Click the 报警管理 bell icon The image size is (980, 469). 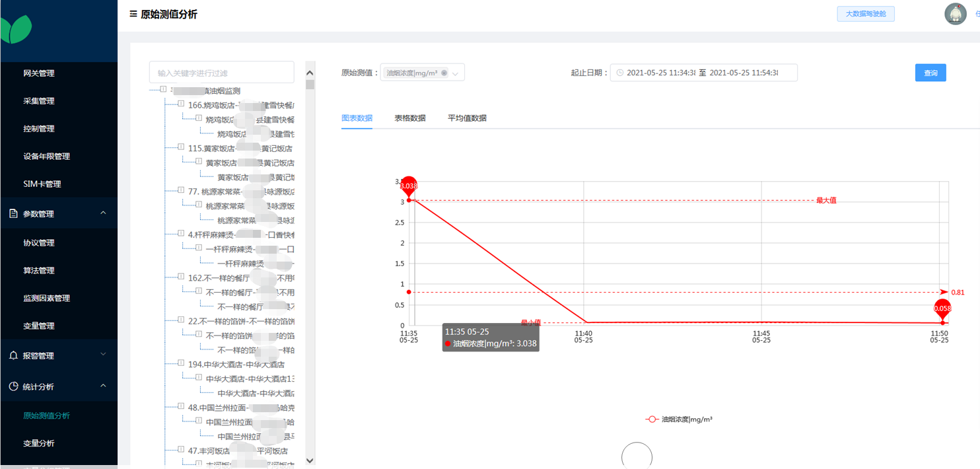[13, 355]
